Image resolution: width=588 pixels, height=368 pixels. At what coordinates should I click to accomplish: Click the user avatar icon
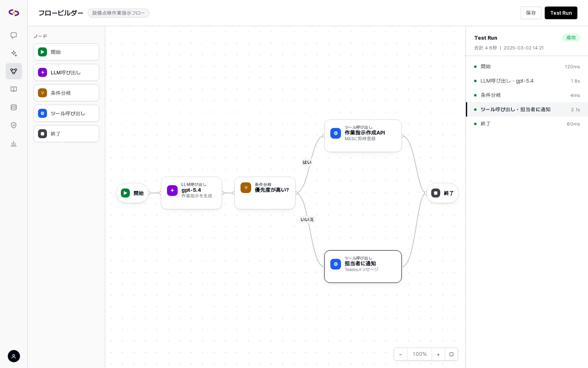point(14,356)
